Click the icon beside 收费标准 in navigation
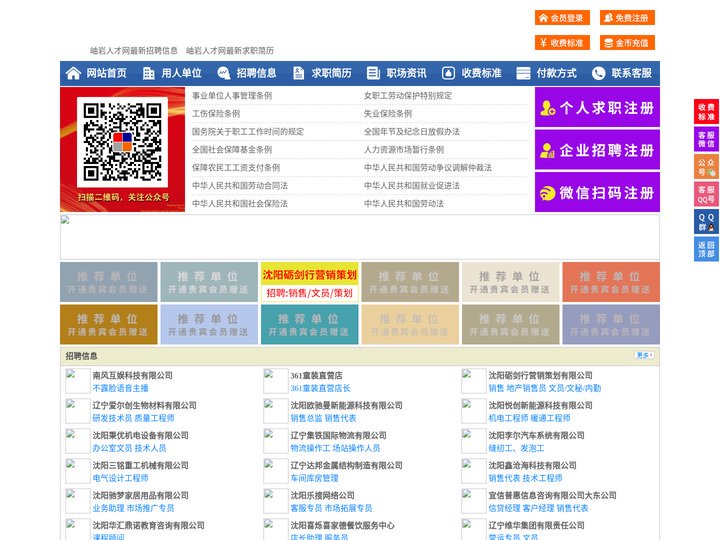 point(448,73)
